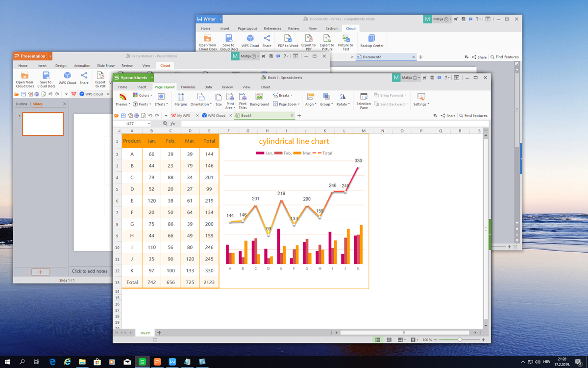This screenshot has width=588, height=368.
Task: Open Microsoft Edge from taskbar
Action: pos(52,362)
